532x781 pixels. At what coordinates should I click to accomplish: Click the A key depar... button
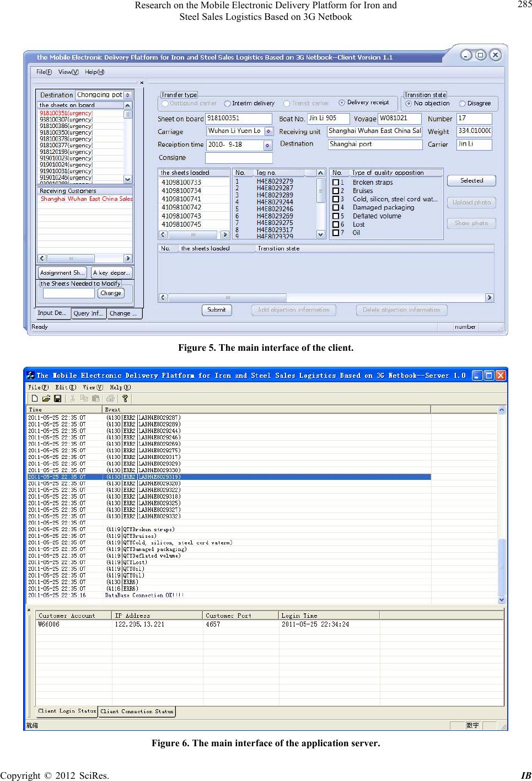coord(111,272)
